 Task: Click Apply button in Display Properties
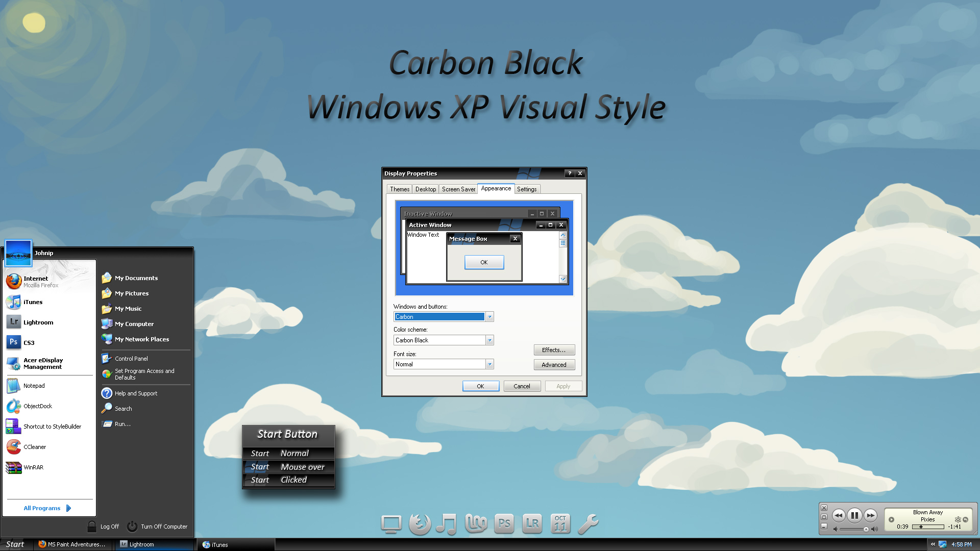pos(562,386)
